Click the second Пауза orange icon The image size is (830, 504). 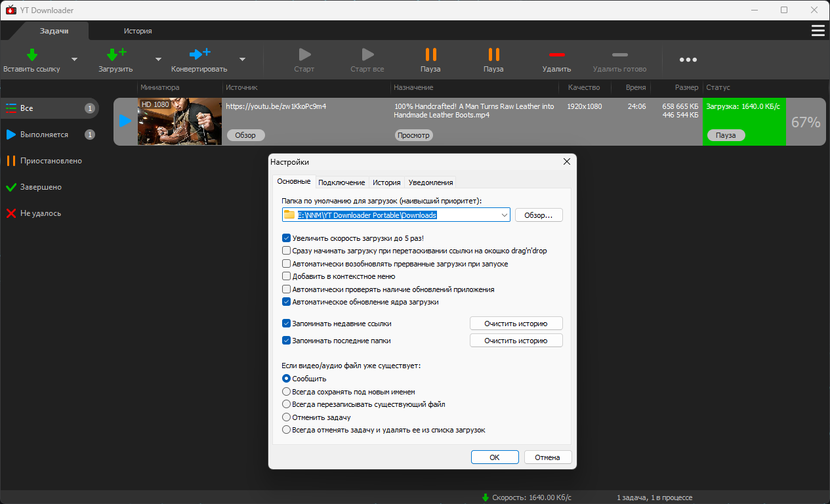pyautogui.click(x=493, y=54)
